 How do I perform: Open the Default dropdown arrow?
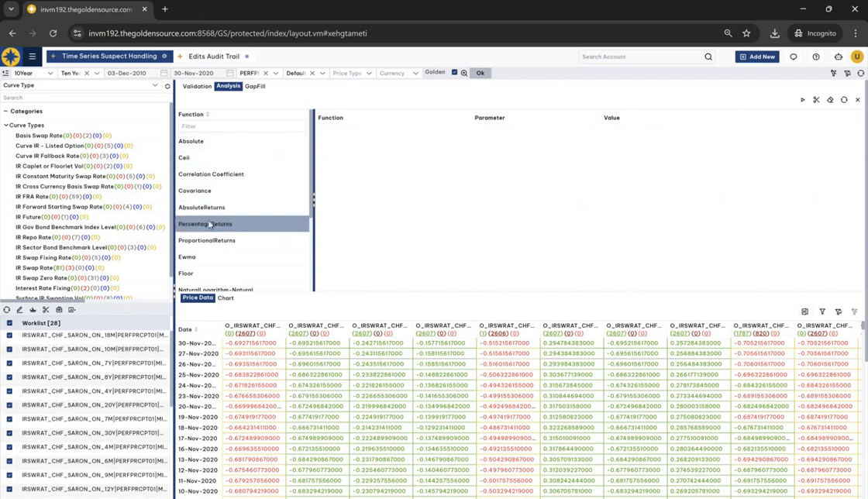pos(322,73)
